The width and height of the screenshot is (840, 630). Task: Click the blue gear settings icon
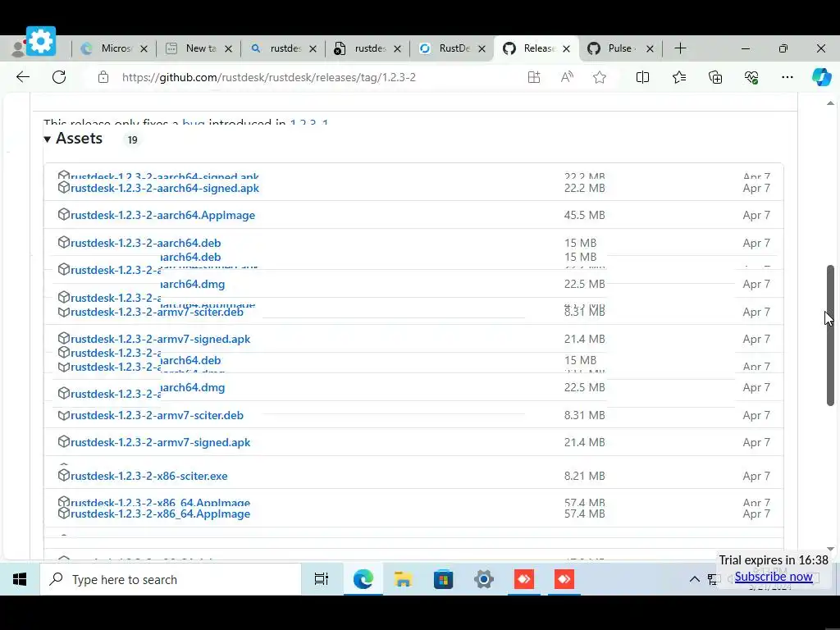[x=41, y=41]
